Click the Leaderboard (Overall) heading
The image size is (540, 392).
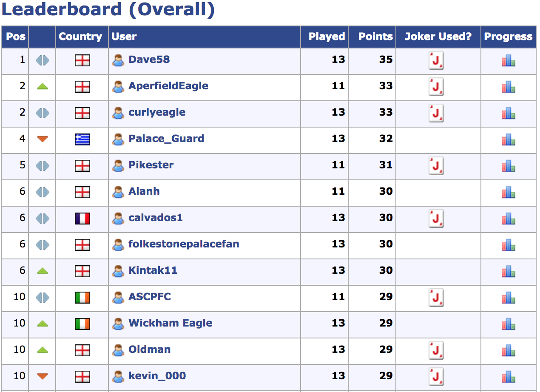(x=108, y=9)
